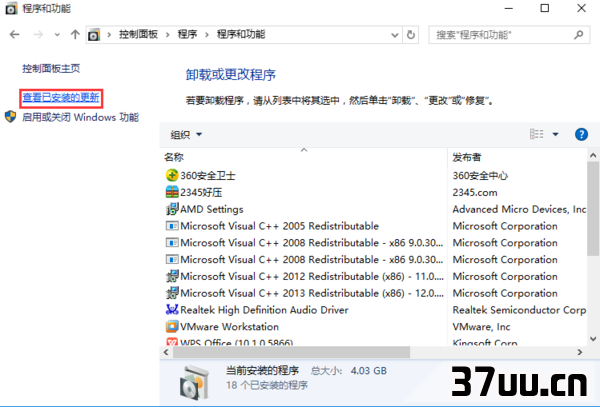
Task: Click publisher Realtek Semiconductor Corp
Action: pos(519,310)
